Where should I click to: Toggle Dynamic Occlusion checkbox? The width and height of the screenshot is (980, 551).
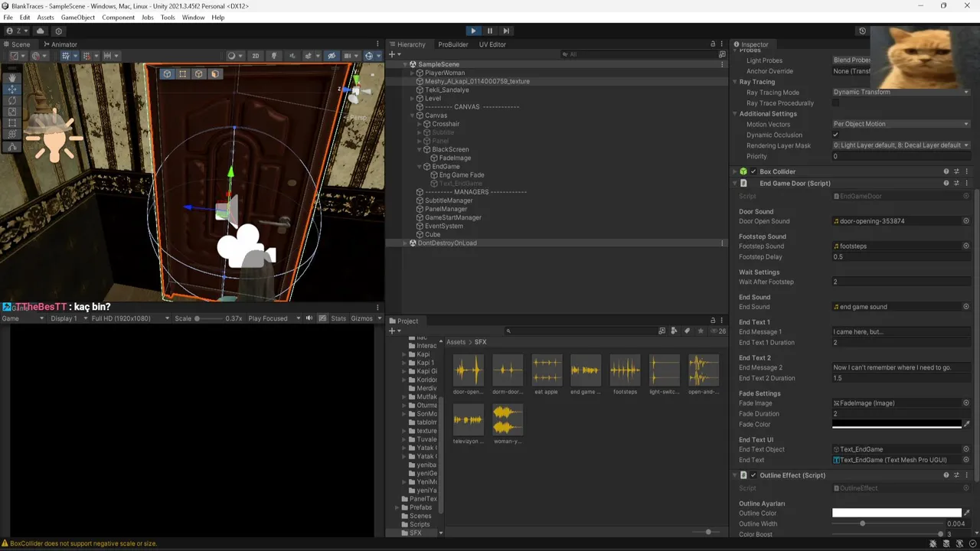[x=836, y=135]
